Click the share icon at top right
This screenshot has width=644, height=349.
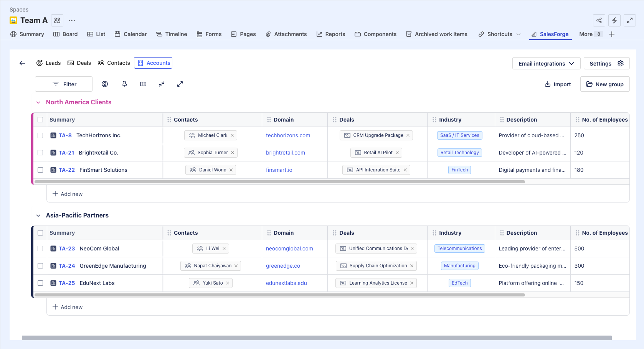pyautogui.click(x=599, y=20)
